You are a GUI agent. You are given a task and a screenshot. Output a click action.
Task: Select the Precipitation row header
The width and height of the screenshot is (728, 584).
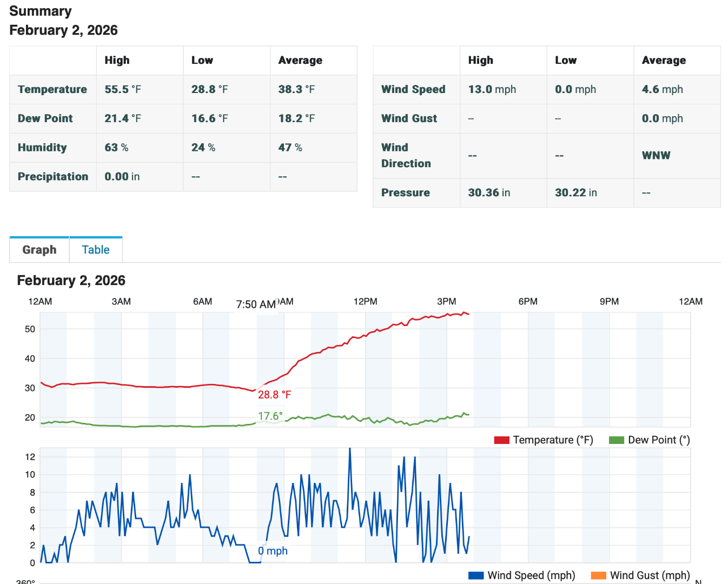tap(53, 177)
